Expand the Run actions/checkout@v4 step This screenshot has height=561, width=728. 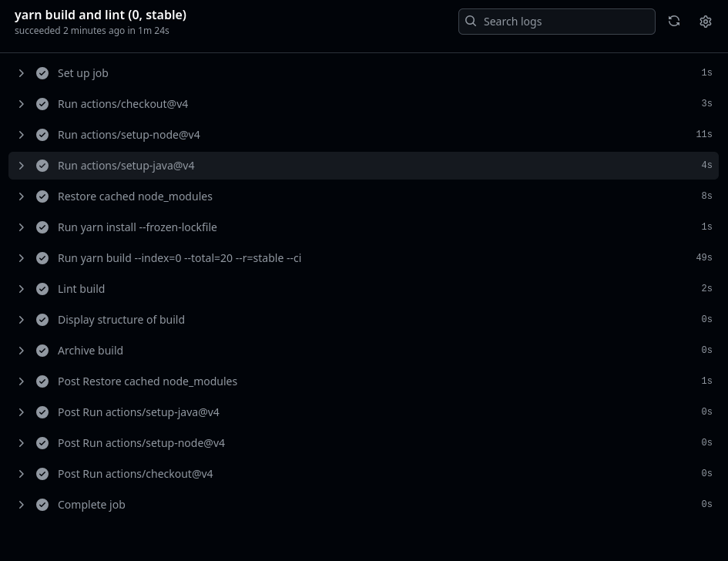point(22,104)
